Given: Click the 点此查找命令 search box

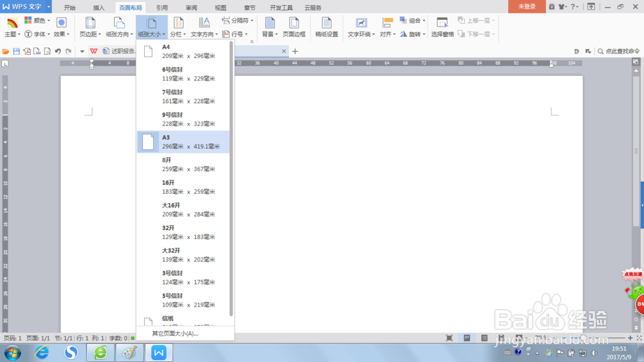Looking at the screenshot, I should tap(618, 52).
